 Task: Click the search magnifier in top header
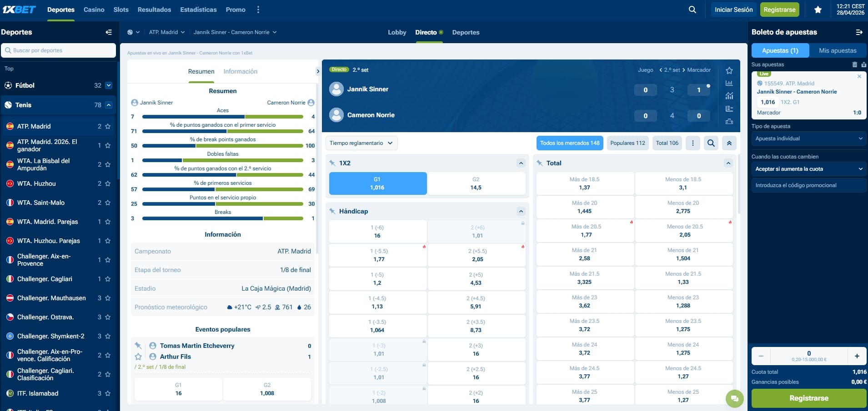point(692,10)
